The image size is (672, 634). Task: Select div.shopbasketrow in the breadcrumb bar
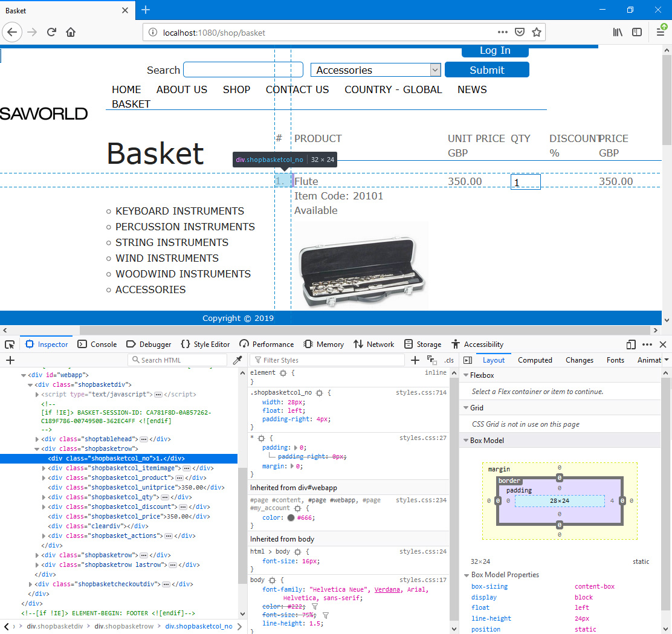pyautogui.click(x=124, y=626)
